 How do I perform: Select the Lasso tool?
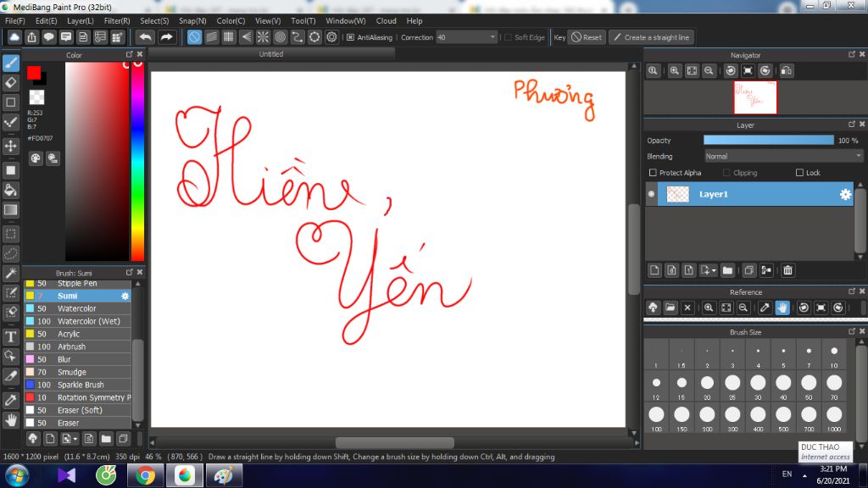point(10,253)
